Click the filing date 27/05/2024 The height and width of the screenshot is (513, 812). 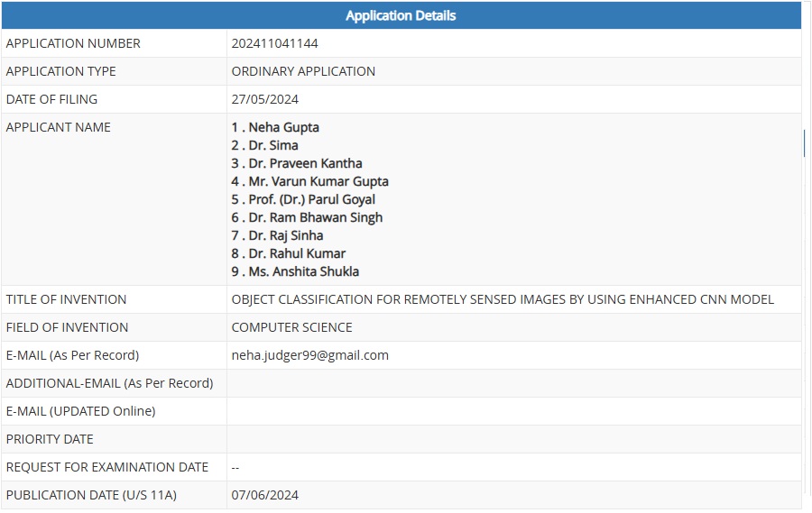point(264,99)
